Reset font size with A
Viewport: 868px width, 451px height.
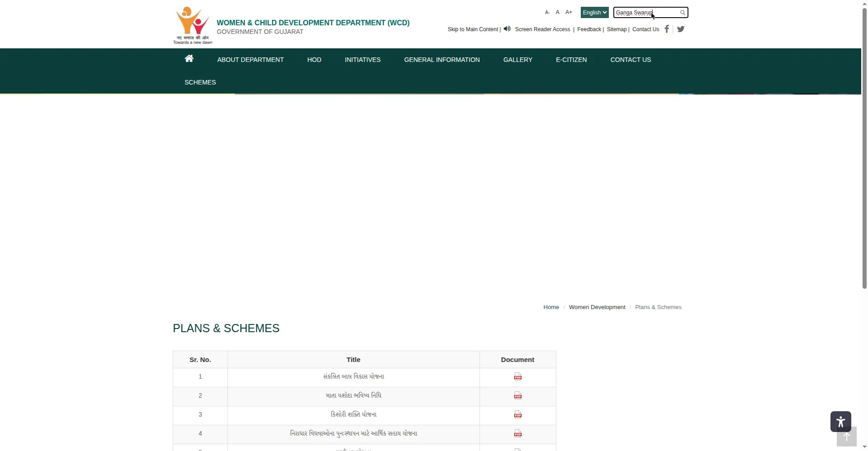[x=558, y=13]
